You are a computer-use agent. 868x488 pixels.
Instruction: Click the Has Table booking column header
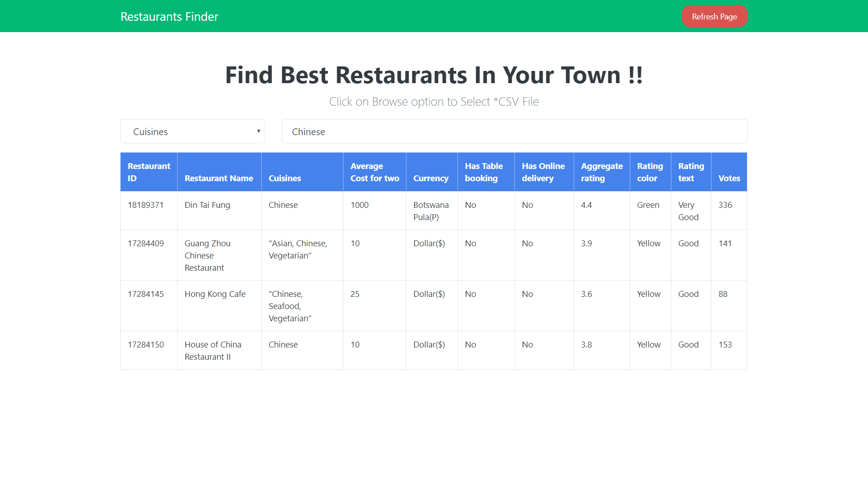(483, 172)
